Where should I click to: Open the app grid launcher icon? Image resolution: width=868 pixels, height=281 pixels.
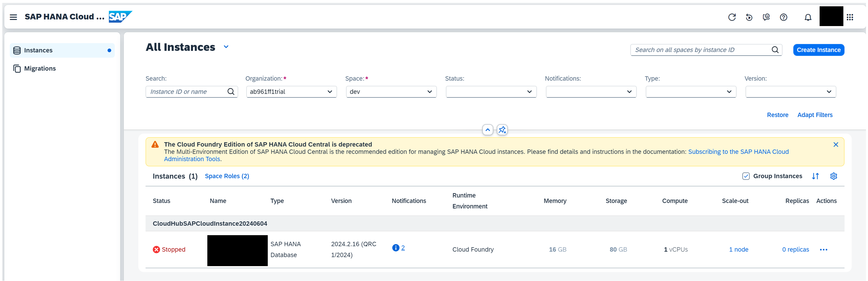[x=850, y=17]
